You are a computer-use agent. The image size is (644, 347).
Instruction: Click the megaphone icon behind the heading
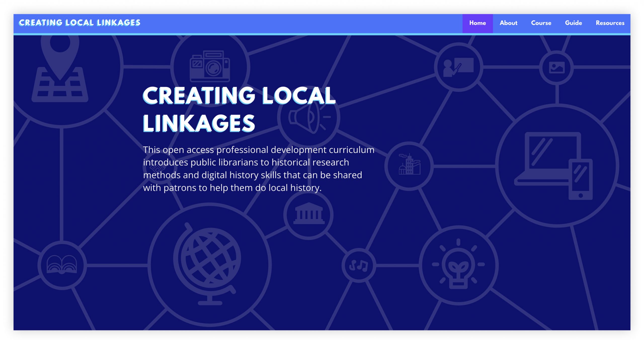[x=309, y=118]
